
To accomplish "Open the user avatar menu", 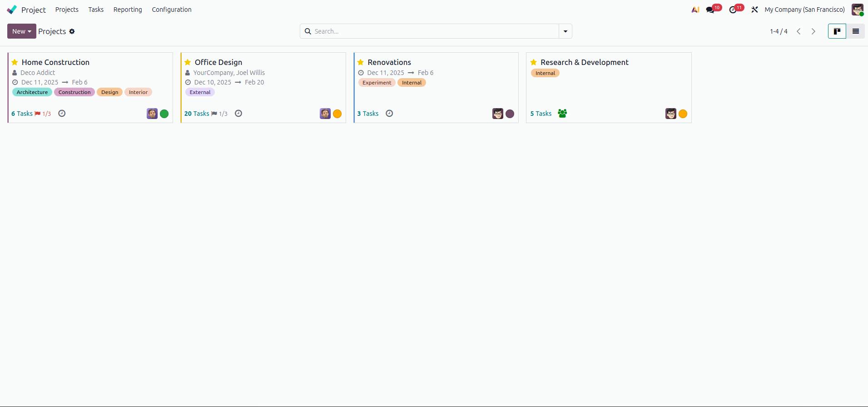I will click(858, 10).
